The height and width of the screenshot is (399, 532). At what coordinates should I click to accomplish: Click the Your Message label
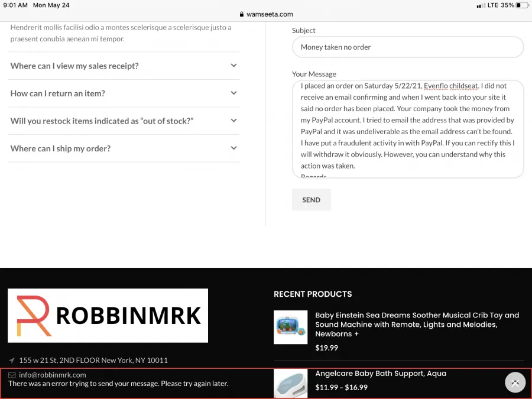coord(314,74)
